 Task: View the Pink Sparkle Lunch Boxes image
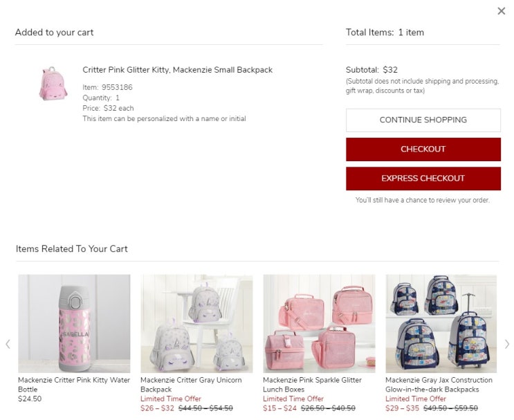(x=319, y=324)
